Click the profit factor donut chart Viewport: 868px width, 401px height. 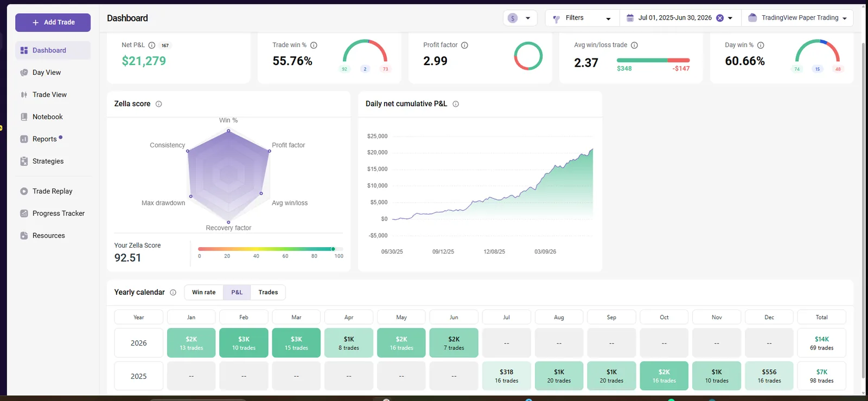[x=528, y=56]
